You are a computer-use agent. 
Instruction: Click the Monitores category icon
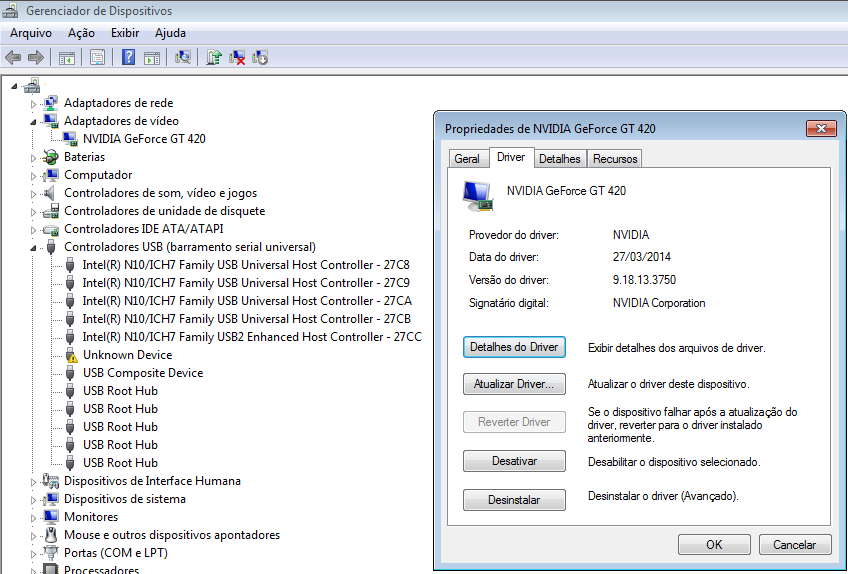point(51,517)
